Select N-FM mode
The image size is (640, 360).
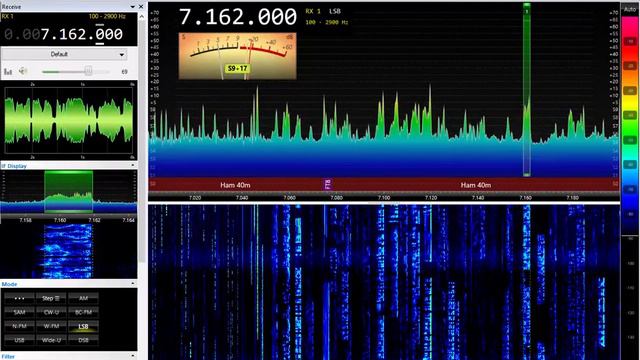pyautogui.click(x=19, y=326)
